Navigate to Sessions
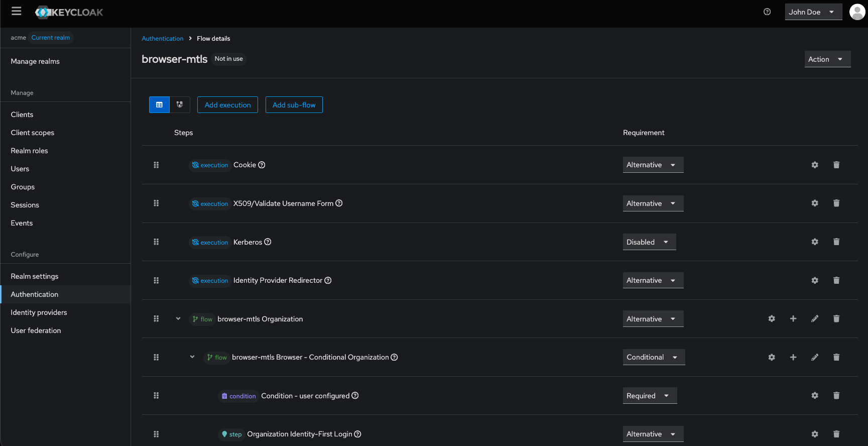The image size is (868, 446). point(25,205)
